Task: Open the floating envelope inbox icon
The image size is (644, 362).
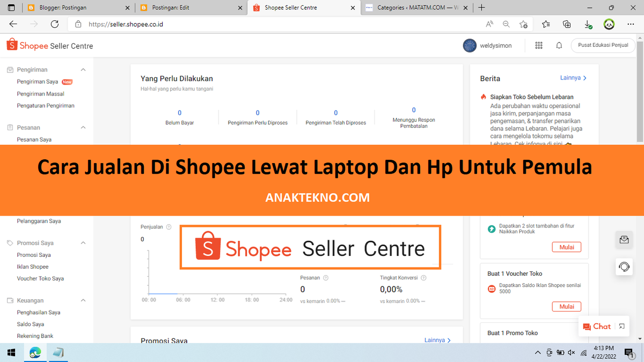Action: 624,240
